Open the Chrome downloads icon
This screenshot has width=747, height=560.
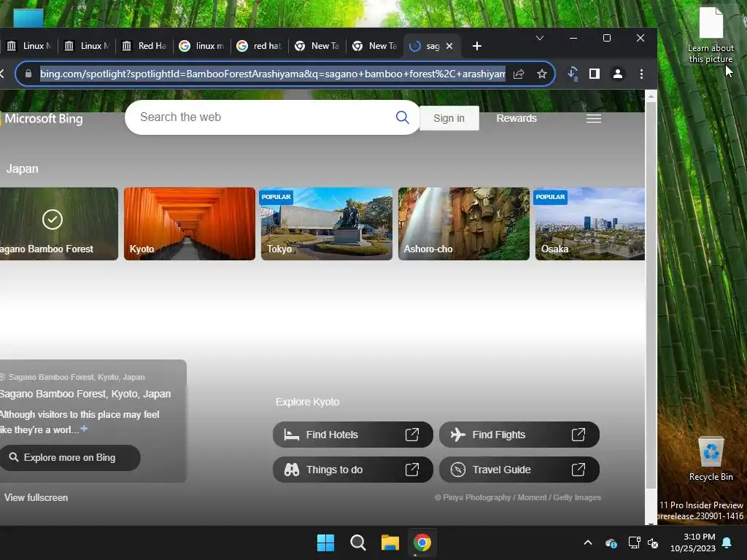point(573,74)
